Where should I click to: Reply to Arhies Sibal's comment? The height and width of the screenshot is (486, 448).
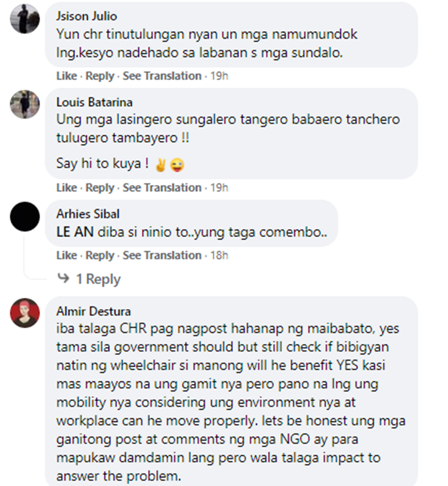(x=100, y=256)
